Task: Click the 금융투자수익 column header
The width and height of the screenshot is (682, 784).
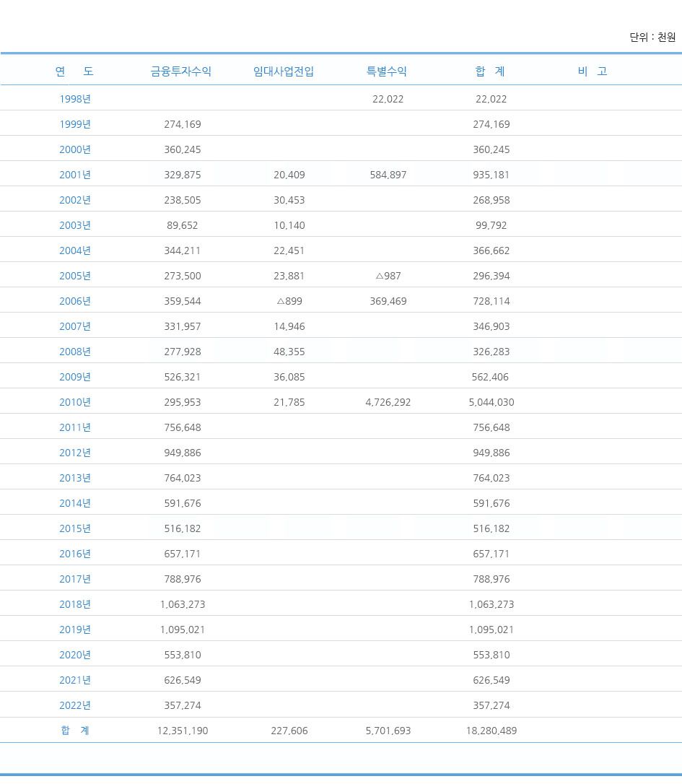Action: [x=181, y=71]
